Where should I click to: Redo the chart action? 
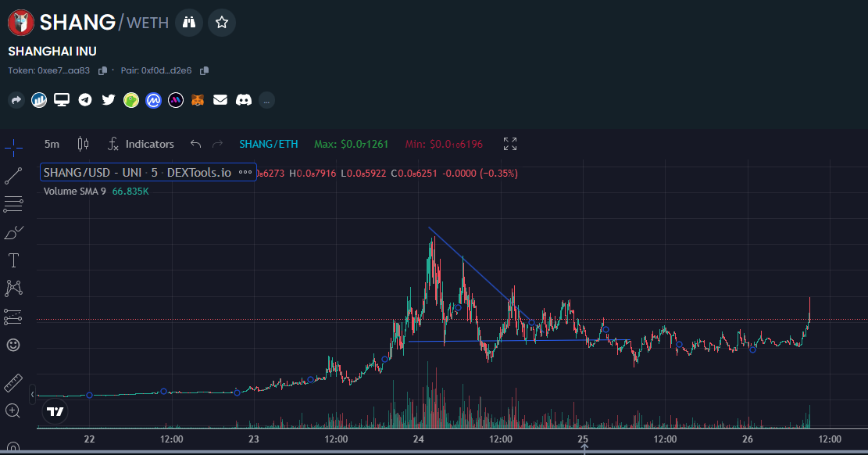click(217, 144)
